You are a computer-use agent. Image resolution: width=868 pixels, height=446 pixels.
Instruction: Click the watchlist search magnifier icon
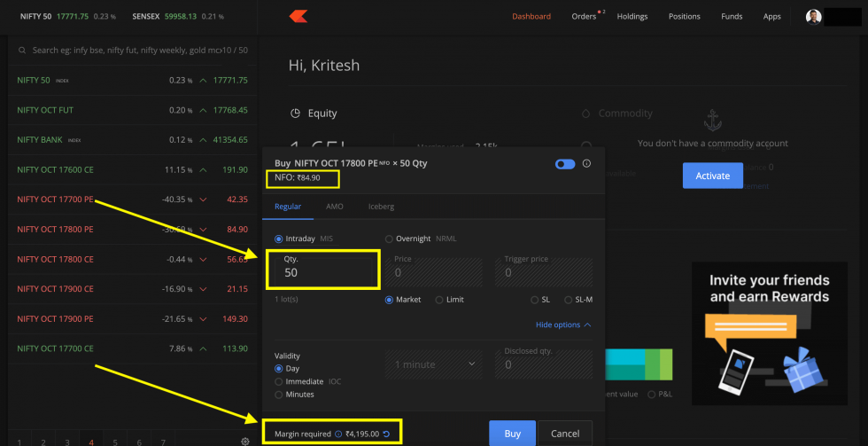22,51
